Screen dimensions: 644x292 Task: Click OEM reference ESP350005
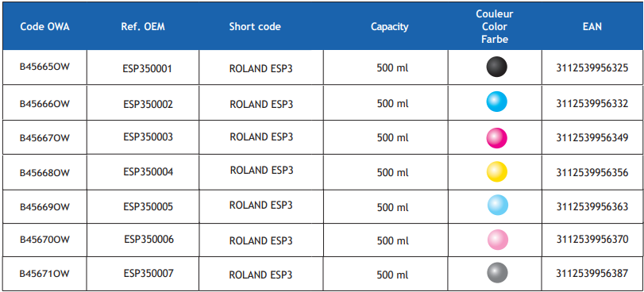(148, 206)
